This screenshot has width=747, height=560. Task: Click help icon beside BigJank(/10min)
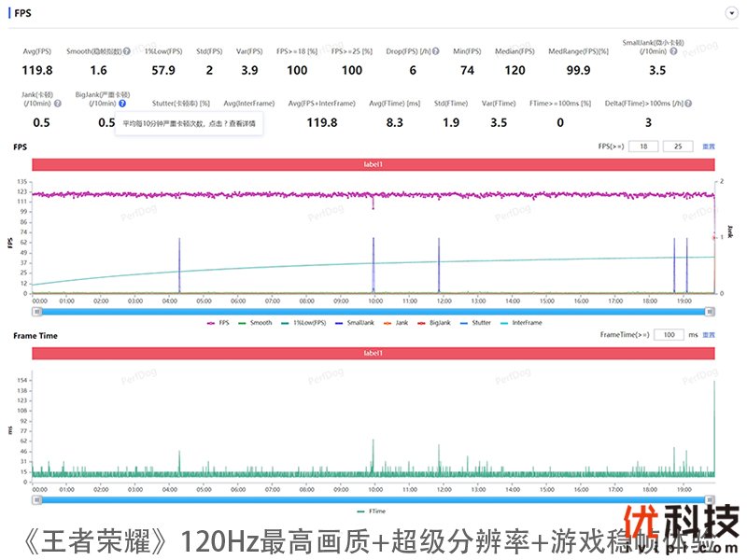(x=122, y=104)
